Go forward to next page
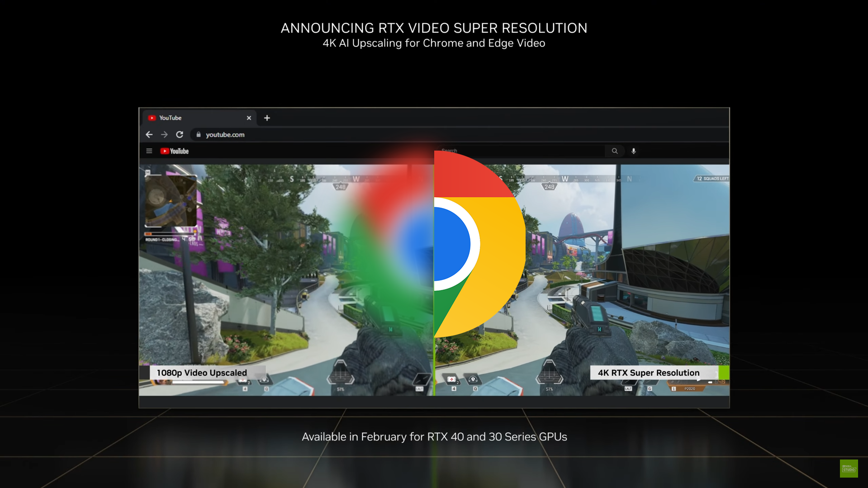868x488 pixels. (x=164, y=135)
